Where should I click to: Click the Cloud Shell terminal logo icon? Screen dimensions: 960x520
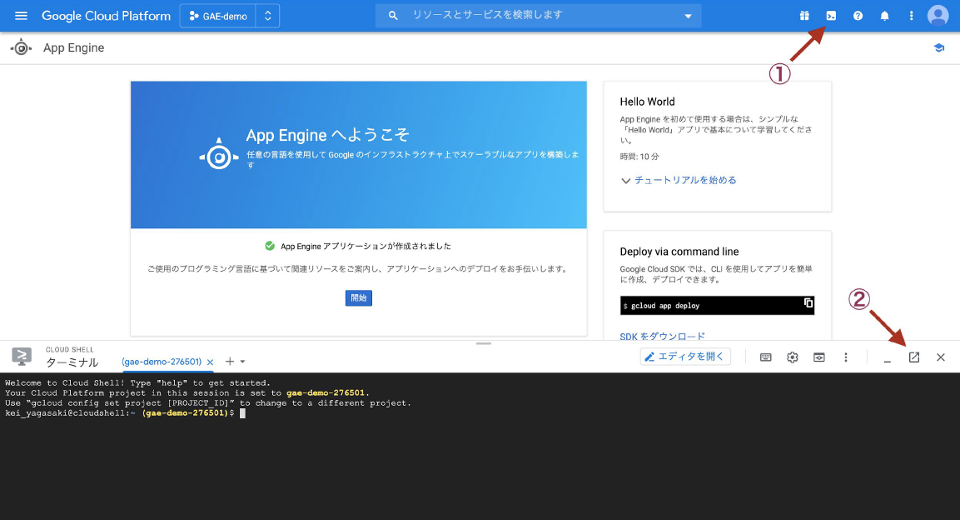tap(21, 356)
